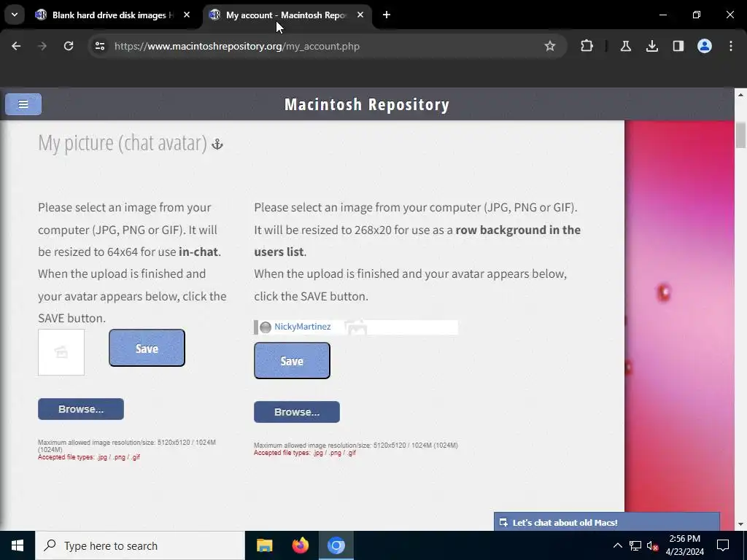The width and height of the screenshot is (747, 560).
Task: Save the users list row background
Action: (292, 360)
